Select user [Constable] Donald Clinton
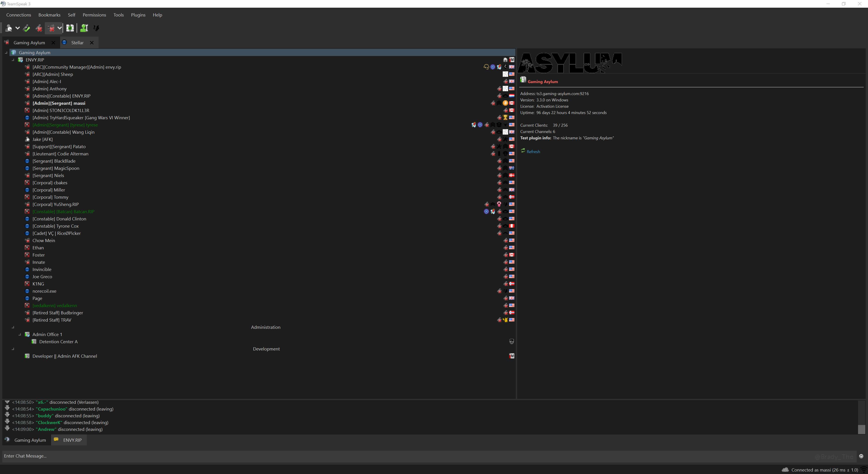 tap(59, 219)
